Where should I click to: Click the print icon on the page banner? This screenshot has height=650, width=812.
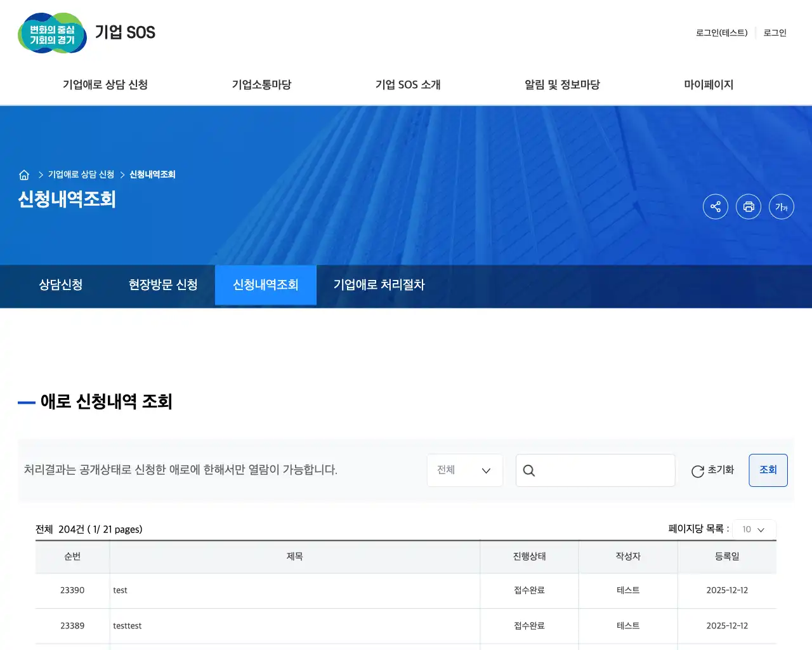pos(749,206)
